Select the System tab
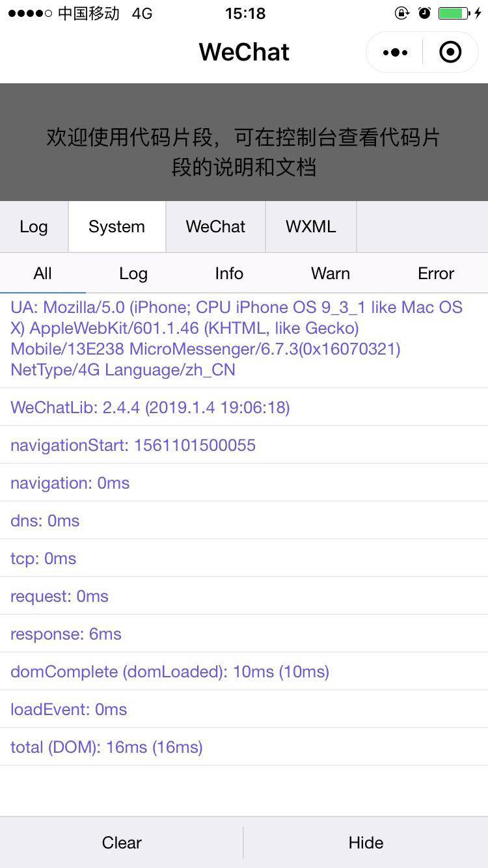Viewport: 488px width, 868px height. 117,226
